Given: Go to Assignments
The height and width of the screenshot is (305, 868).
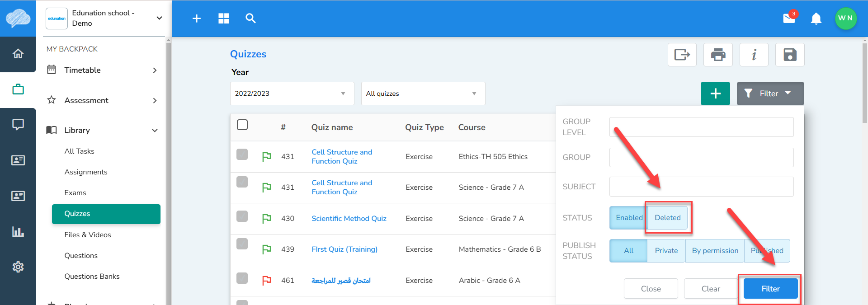Looking at the screenshot, I should coord(86,172).
